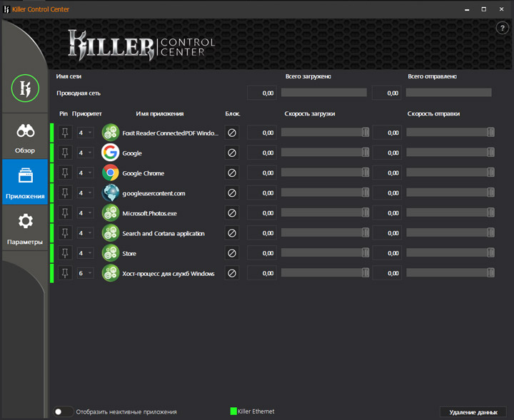Click the green Killer Ethernet legend square
This screenshot has width=514, height=420.
pyautogui.click(x=233, y=411)
